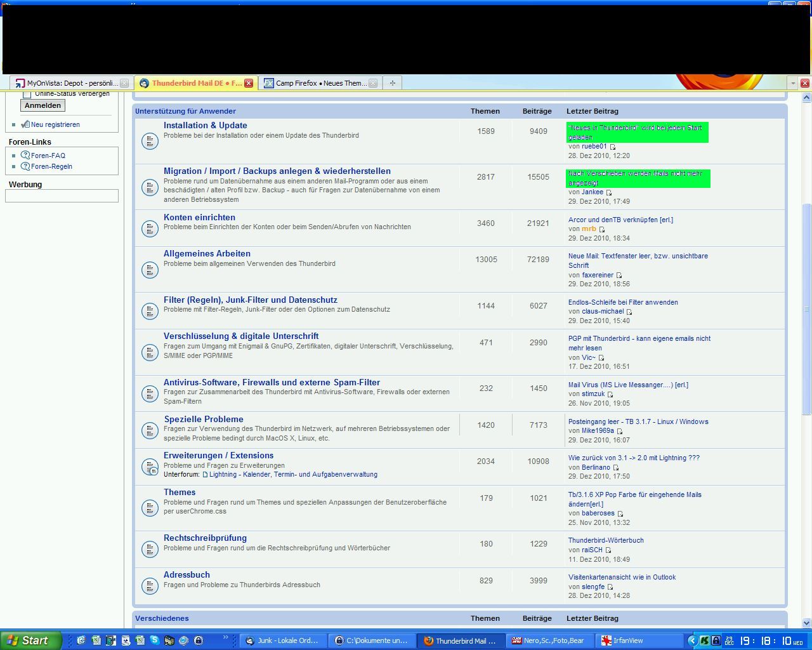Open the Neu registrieren link
The image size is (812, 650).
tap(55, 124)
